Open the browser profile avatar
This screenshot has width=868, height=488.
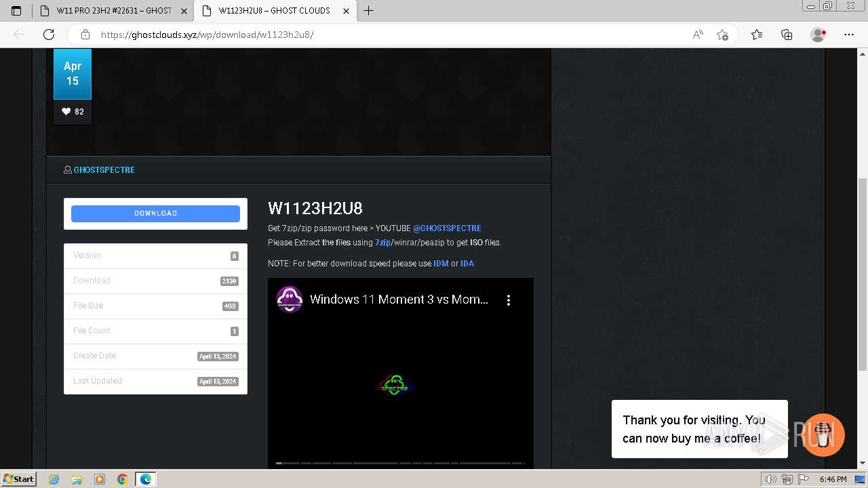pyautogui.click(x=818, y=35)
